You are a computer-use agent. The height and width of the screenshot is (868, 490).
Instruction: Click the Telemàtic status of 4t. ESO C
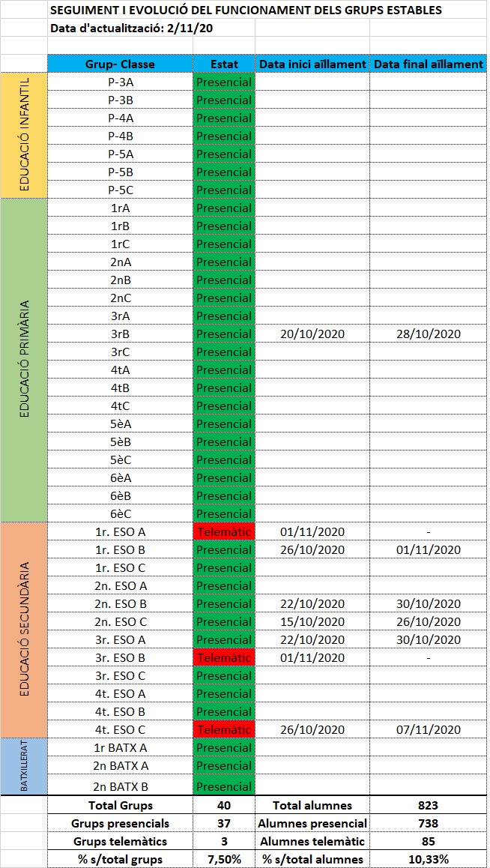(224, 729)
